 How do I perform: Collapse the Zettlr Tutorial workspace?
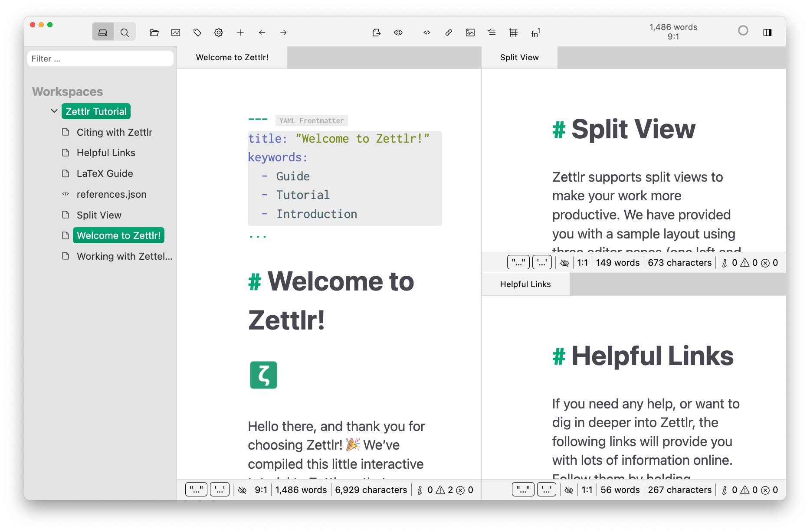coord(54,111)
